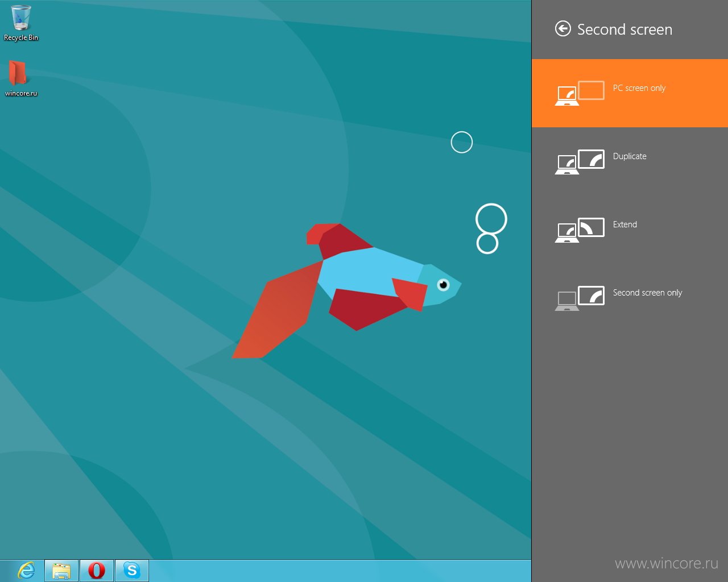Open File Explorer from the taskbar
Image resolution: width=728 pixels, height=582 pixels.
point(61,570)
